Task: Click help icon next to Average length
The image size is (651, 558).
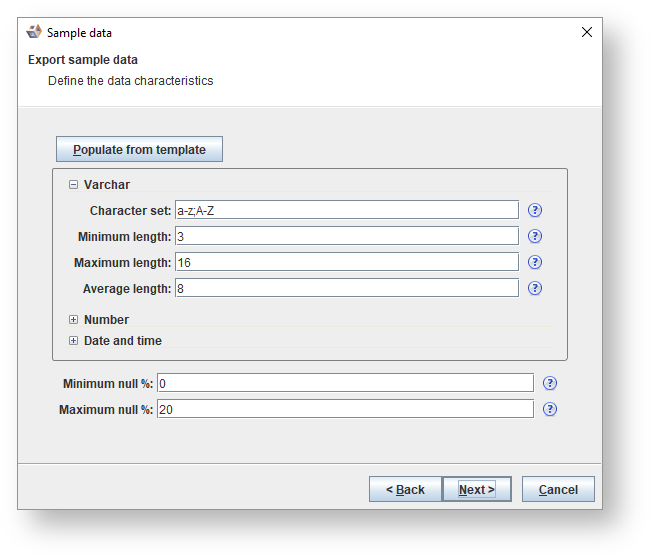Action: coord(535,288)
